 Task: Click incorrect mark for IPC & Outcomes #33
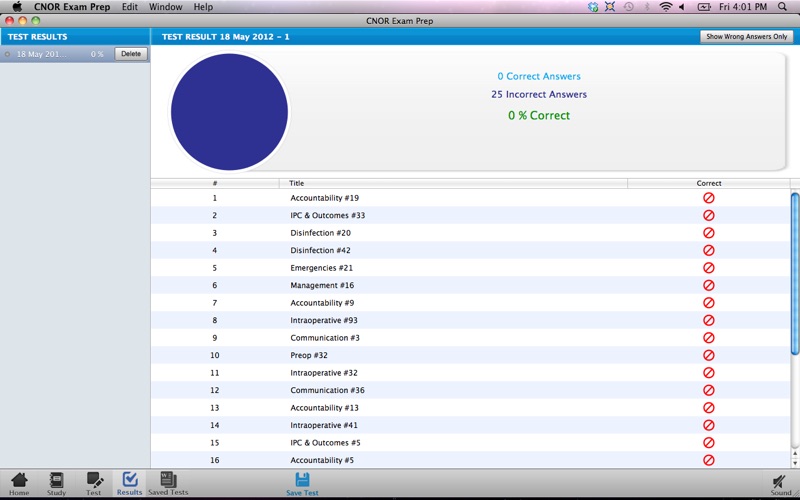pos(709,215)
